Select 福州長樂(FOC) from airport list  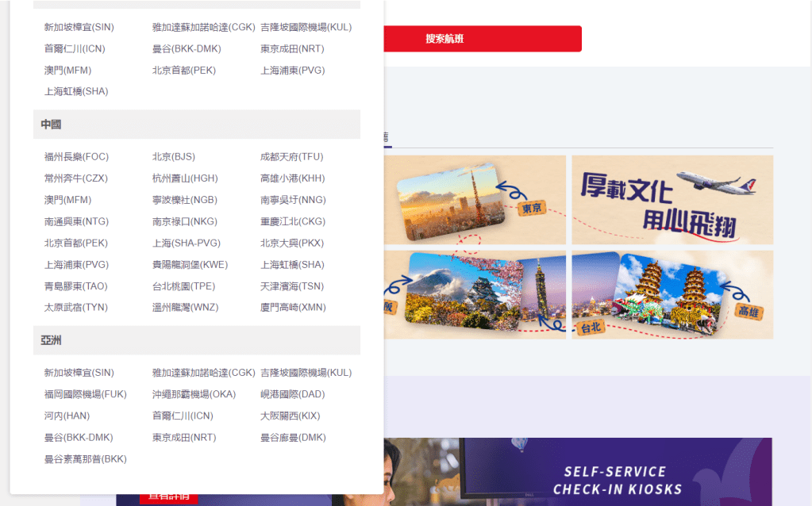click(76, 157)
